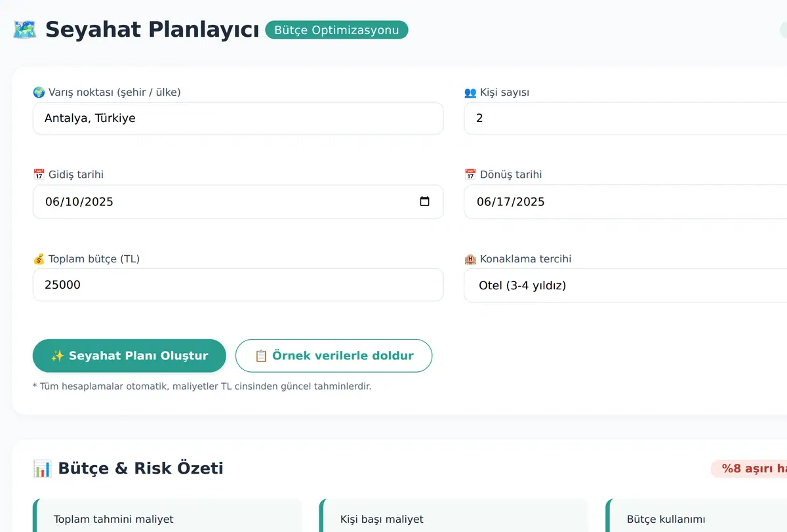Click the note about TL cost estimates
Screen dimensions: 787x532
(202, 386)
